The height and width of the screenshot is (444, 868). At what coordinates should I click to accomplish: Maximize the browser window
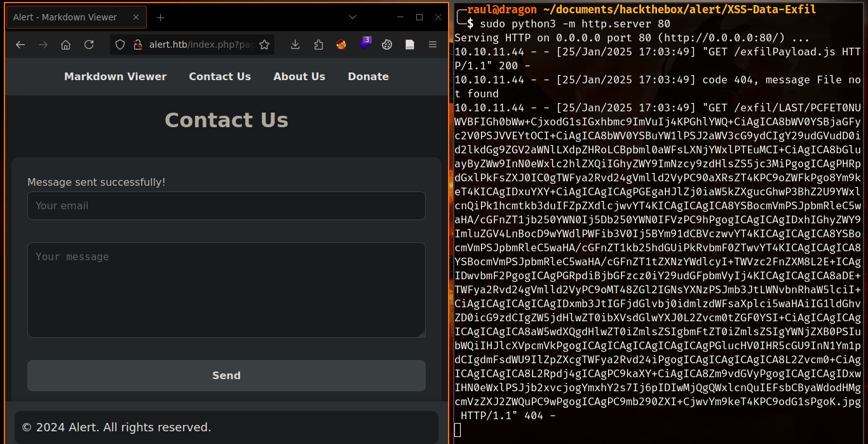point(419,17)
